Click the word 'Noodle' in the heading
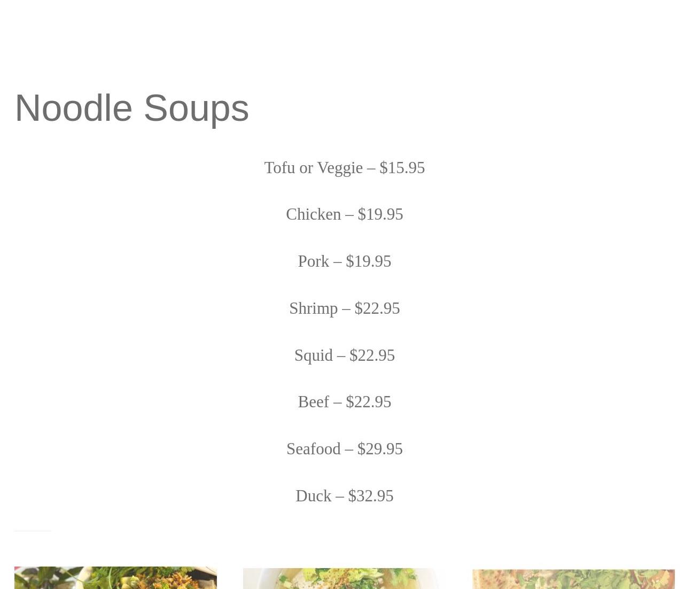The image size is (700, 589). point(73,108)
